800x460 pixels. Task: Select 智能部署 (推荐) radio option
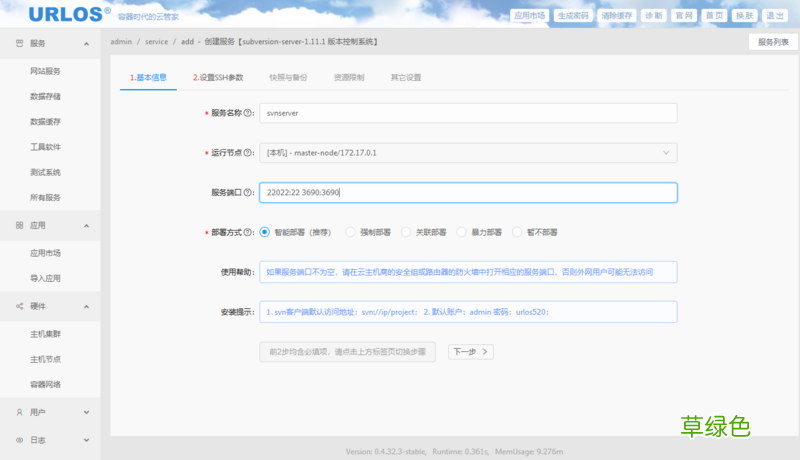(264, 232)
